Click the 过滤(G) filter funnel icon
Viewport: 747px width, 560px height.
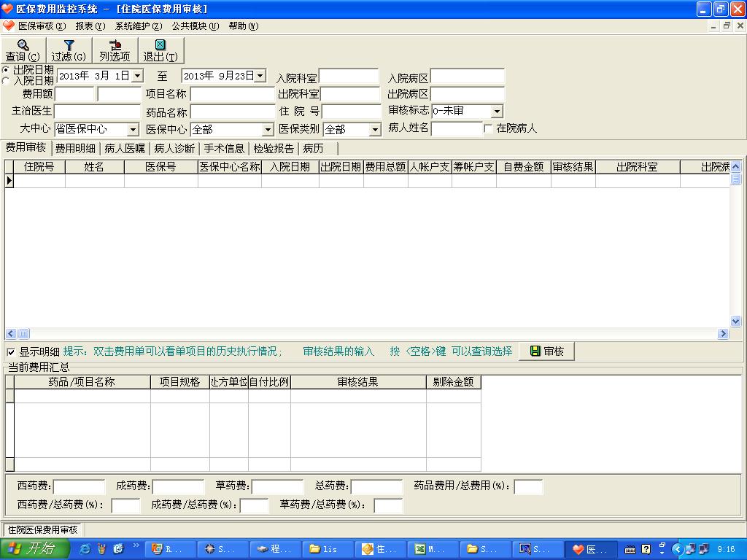[x=69, y=50]
